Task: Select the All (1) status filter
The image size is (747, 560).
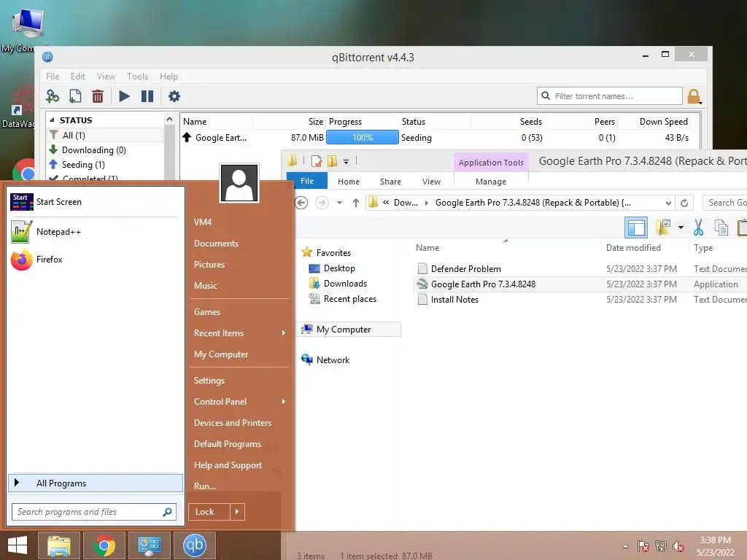Action: [x=105, y=135]
